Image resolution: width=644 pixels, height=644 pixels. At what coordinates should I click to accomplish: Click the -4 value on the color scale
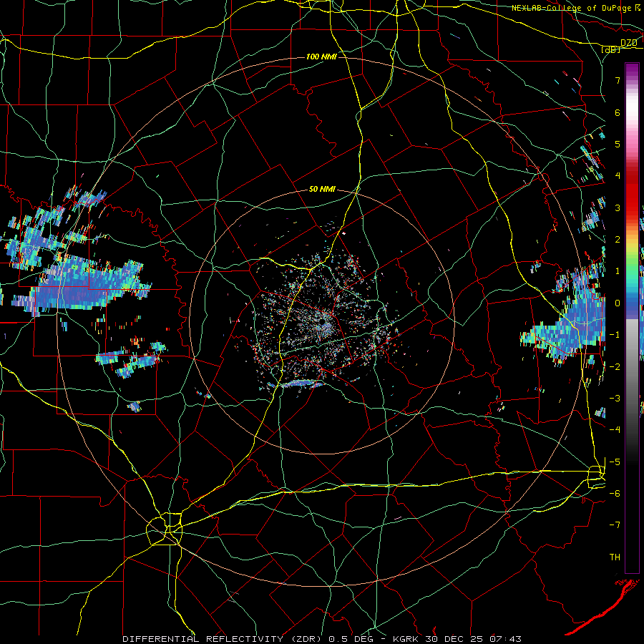coord(615,430)
